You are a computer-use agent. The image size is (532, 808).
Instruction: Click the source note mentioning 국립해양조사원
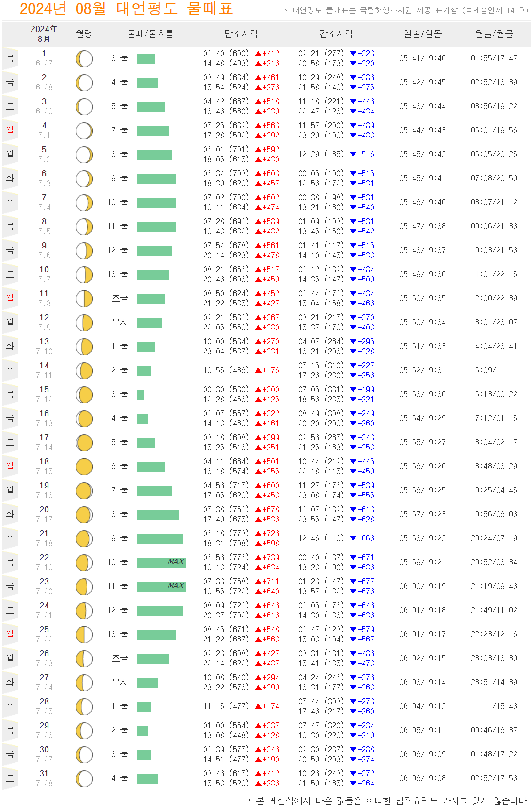click(407, 10)
